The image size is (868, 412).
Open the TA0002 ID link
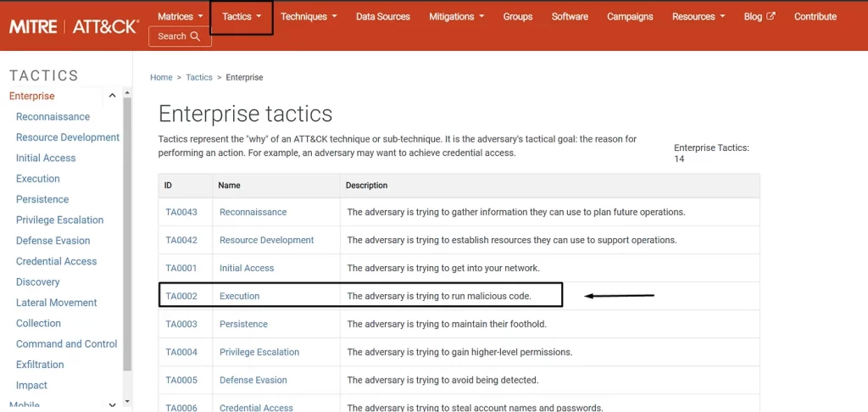[x=181, y=296]
